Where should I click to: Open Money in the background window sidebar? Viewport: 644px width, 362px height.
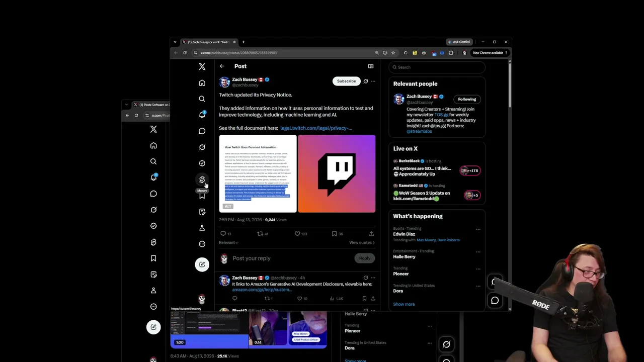pos(153,242)
